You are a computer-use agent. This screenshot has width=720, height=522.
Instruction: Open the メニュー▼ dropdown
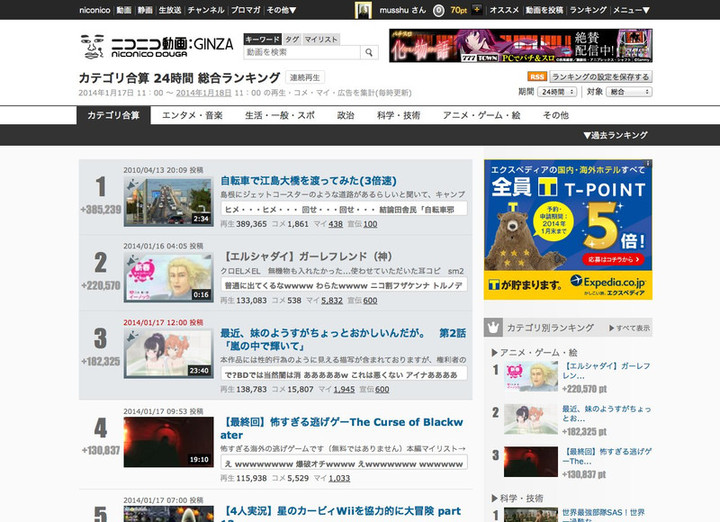pos(631,10)
